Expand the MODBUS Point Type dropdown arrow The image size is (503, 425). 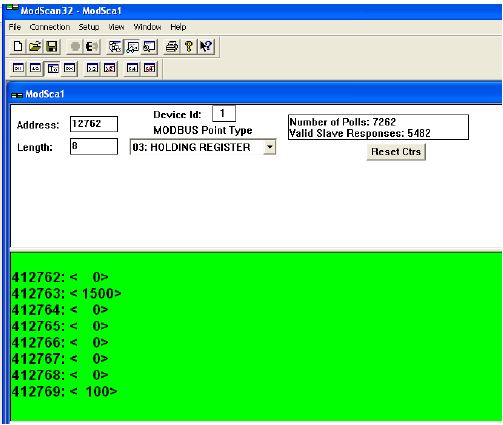(x=269, y=147)
